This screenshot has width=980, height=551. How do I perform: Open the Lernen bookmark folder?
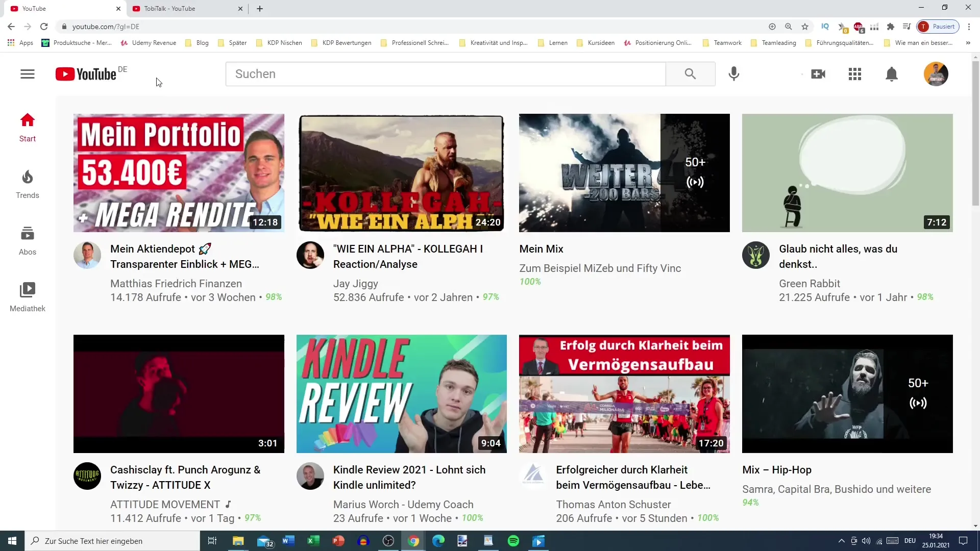(x=553, y=43)
